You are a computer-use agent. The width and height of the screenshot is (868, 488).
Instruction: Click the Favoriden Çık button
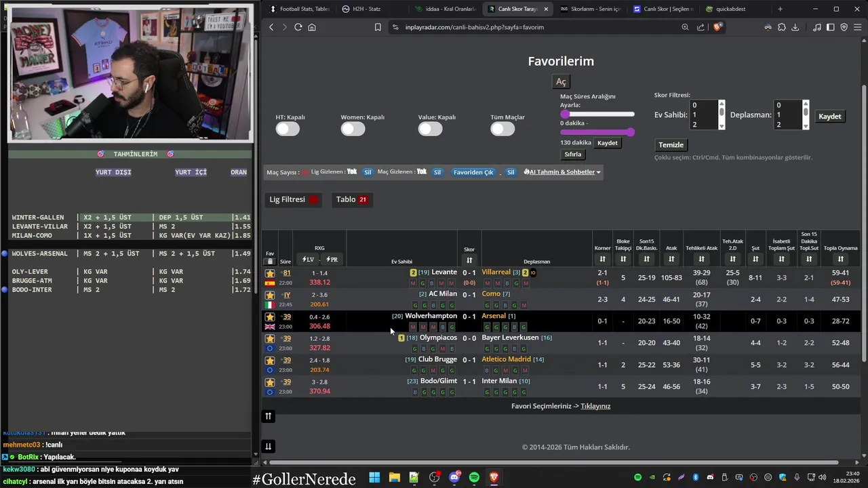click(473, 172)
